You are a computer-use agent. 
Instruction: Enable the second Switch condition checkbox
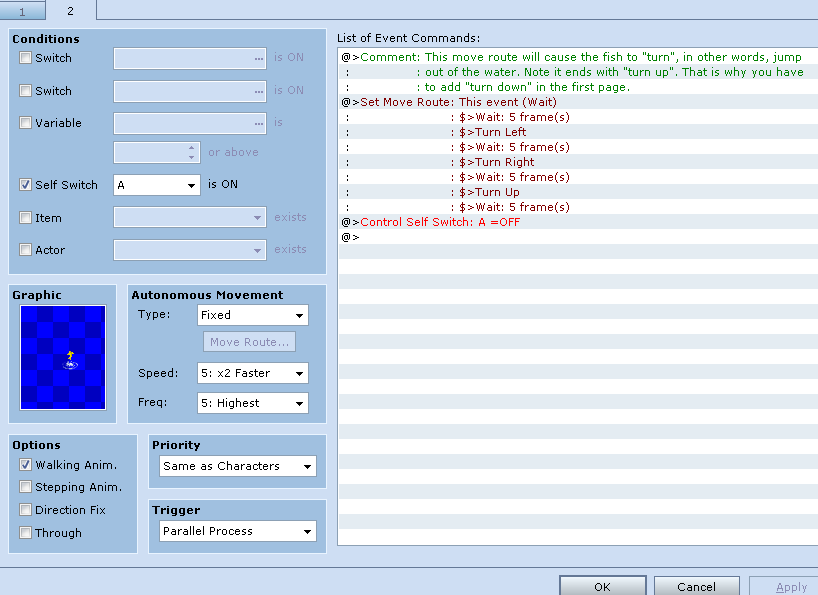point(25,90)
